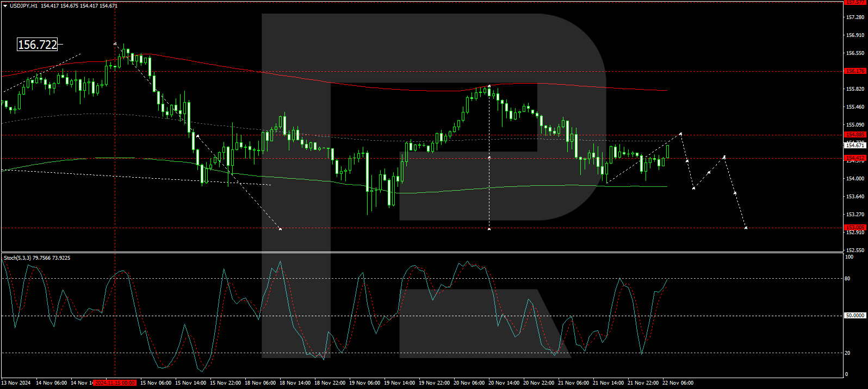Click the 20 level on stochastic scale
868x389 pixels.
tap(847, 353)
